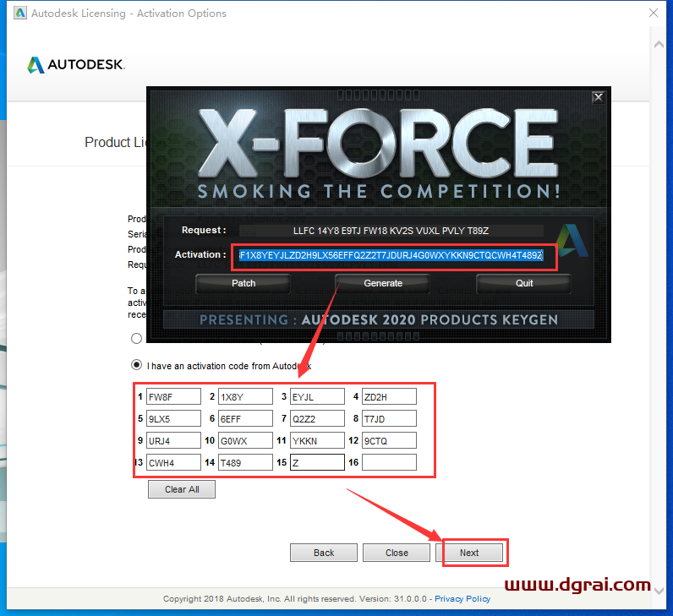Screen dimensions: 673x616
Task: Click the empty activation code box 16
Action: click(x=389, y=462)
